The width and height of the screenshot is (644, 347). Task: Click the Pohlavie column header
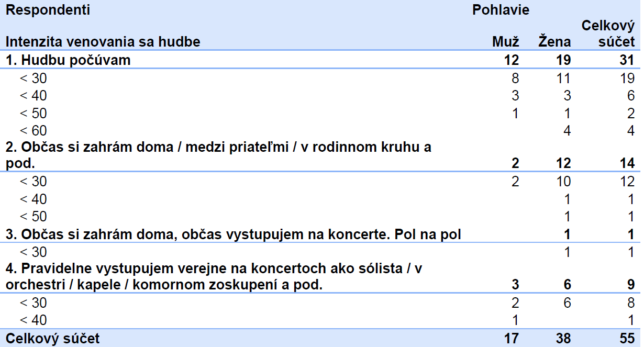(501, 10)
